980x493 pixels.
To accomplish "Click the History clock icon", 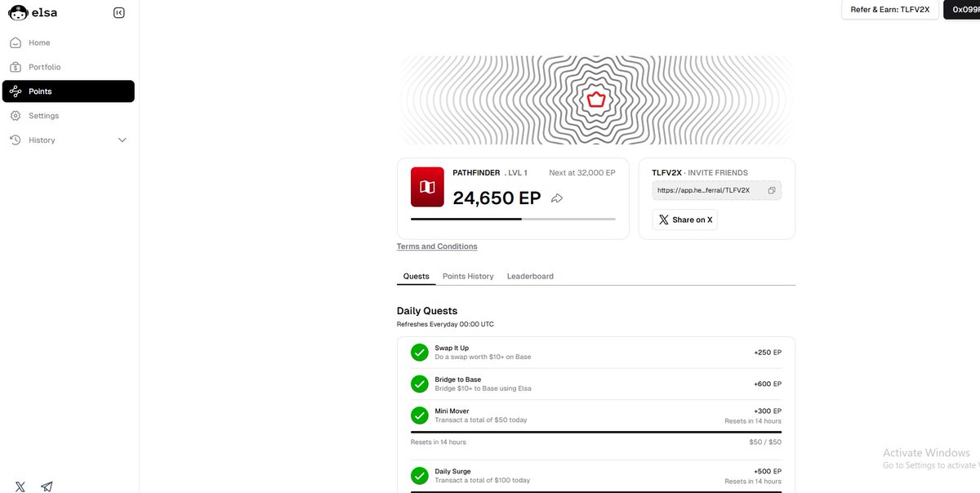I will 16,140.
